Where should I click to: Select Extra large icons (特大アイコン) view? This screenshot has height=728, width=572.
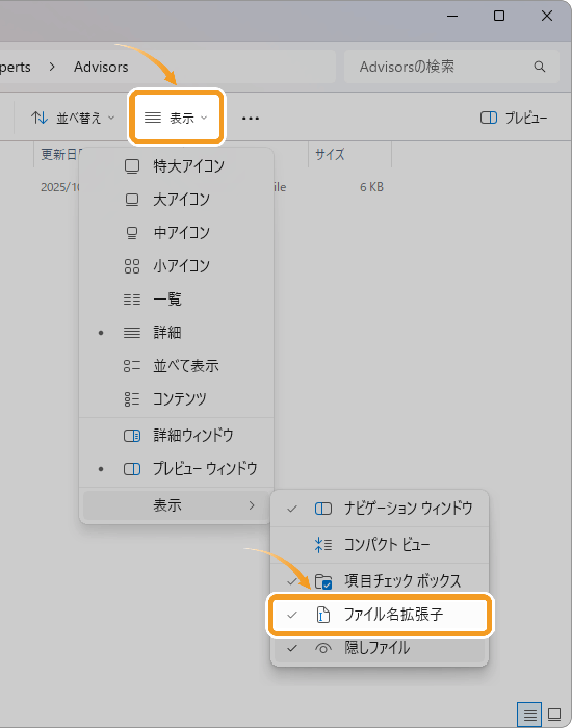pyautogui.click(x=188, y=166)
